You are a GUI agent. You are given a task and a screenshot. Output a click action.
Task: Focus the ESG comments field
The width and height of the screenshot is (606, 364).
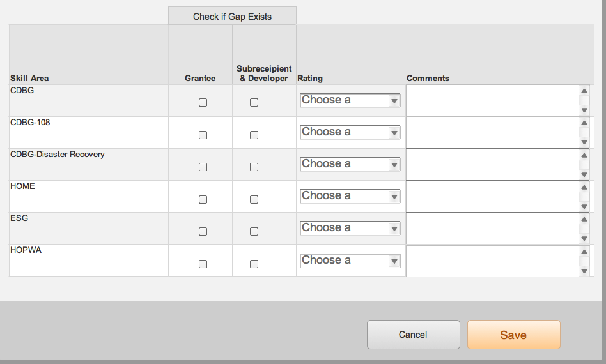click(492, 228)
